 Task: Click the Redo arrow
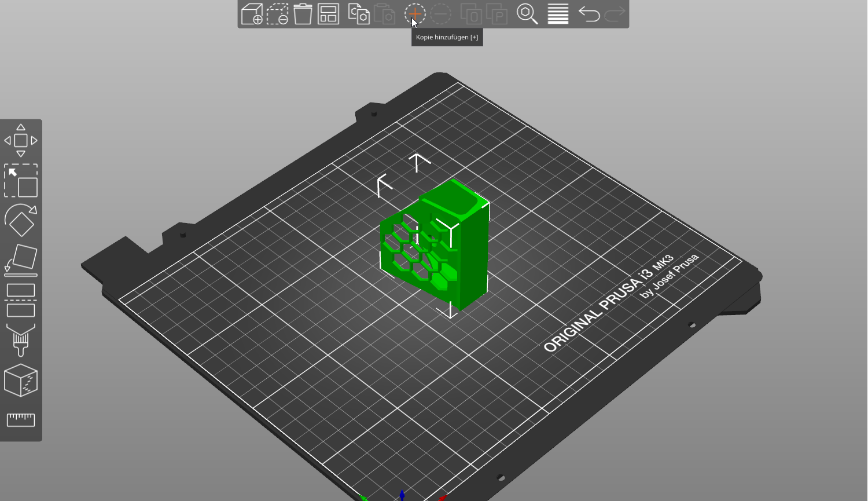[x=615, y=14]
